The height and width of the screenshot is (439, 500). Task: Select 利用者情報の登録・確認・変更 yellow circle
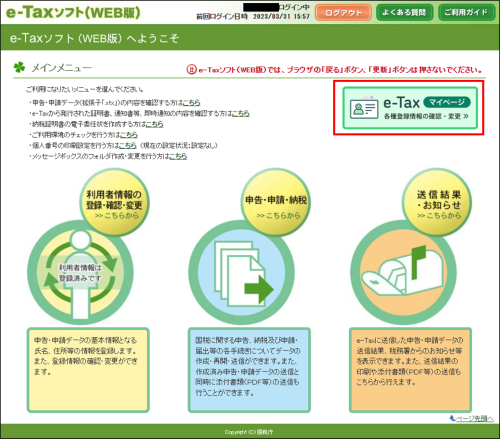pos(114,202)
